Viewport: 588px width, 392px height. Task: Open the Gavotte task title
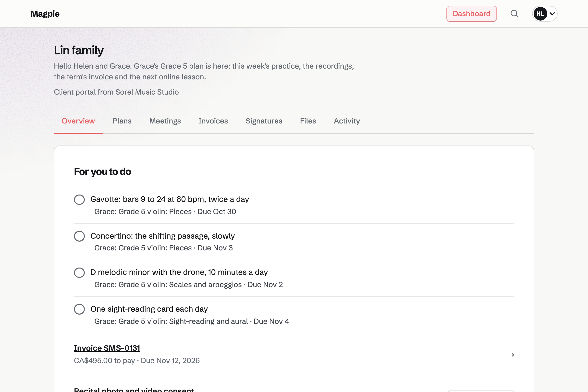coord(170,199)
